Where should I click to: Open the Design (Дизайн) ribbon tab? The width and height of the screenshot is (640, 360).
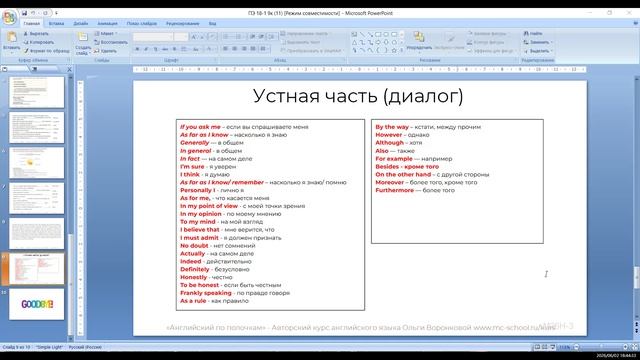80,24
